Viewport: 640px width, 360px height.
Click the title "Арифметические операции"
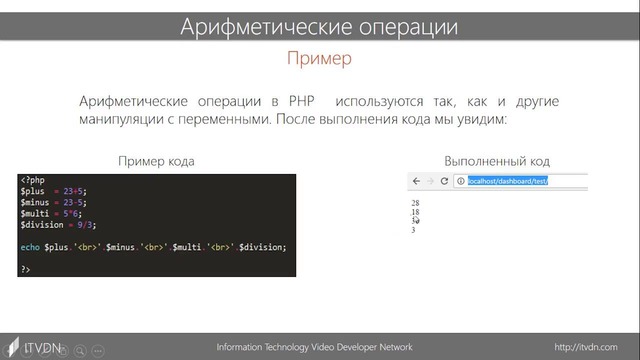point(319,27)
